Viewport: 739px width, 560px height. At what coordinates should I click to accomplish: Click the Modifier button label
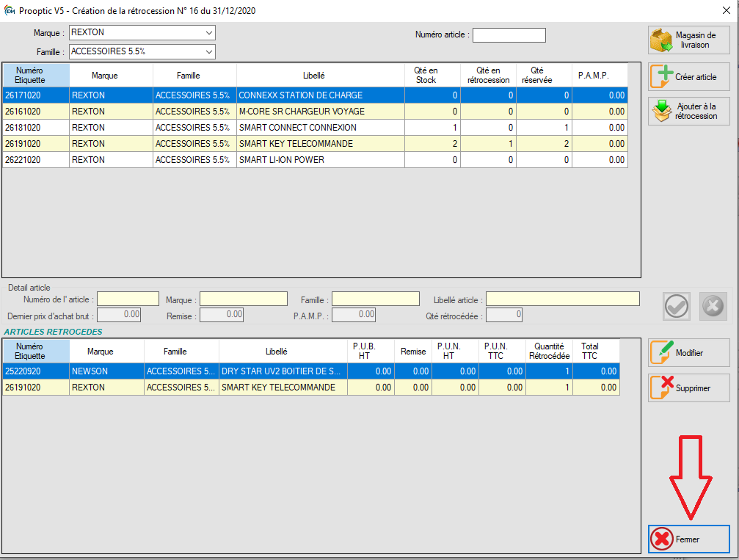click(689, 353)
